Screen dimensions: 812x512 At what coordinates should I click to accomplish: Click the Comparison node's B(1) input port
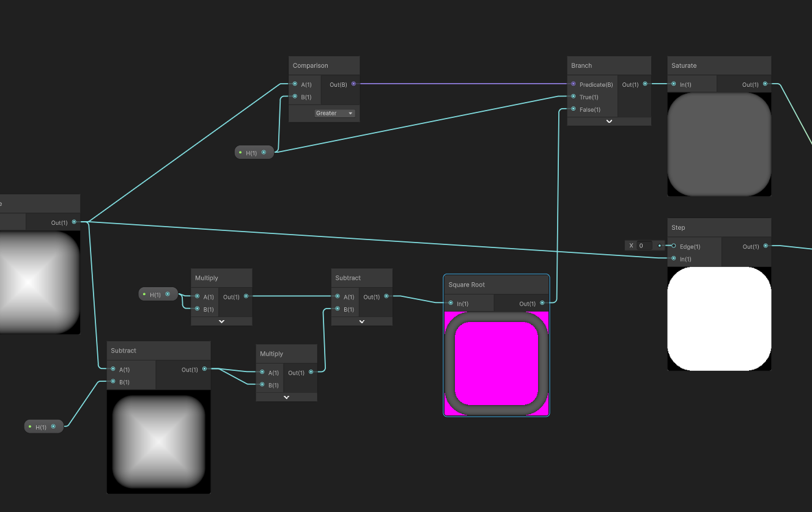coord(295,97)
